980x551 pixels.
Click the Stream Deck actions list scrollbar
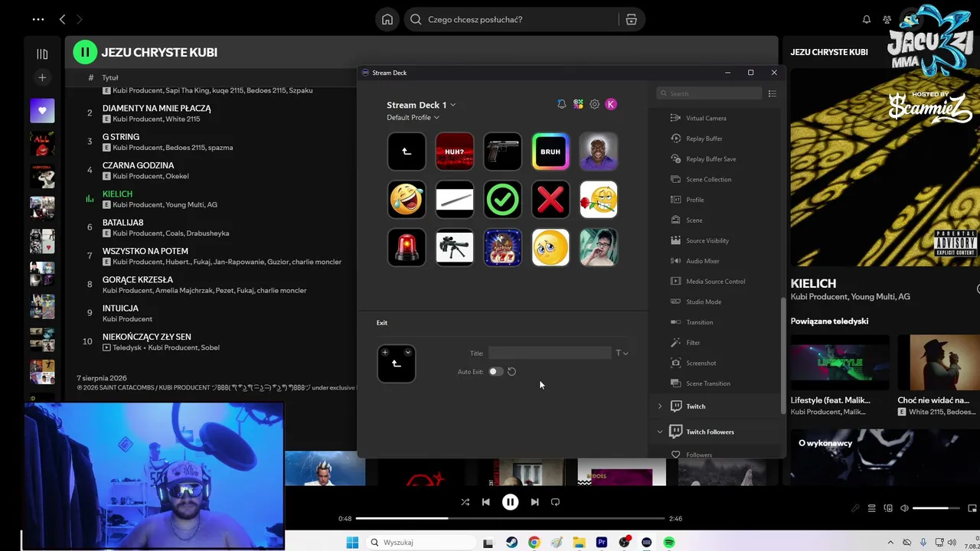click(x=782, y=356)
